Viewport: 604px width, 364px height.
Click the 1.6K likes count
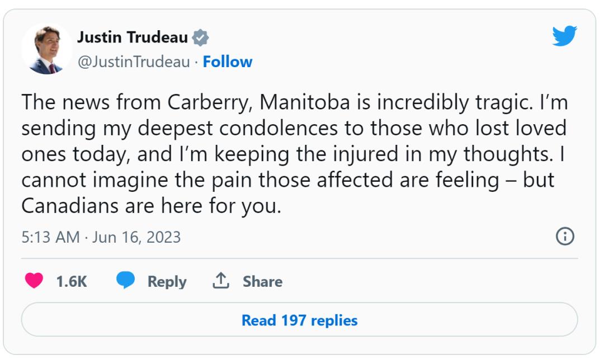click(72, 282)
